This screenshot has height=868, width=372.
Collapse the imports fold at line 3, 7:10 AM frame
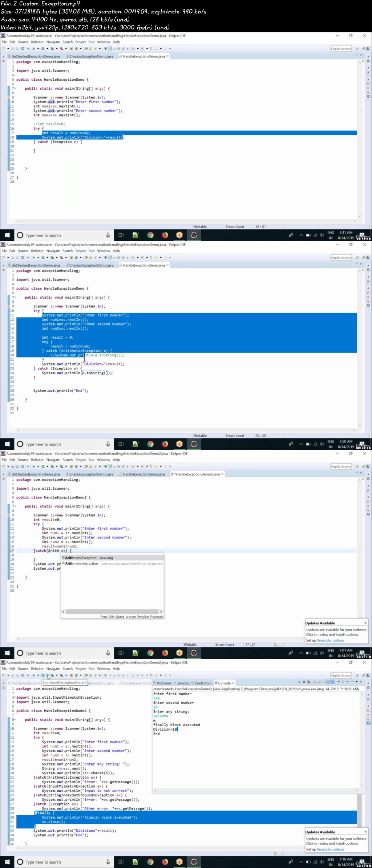(15, 697)
